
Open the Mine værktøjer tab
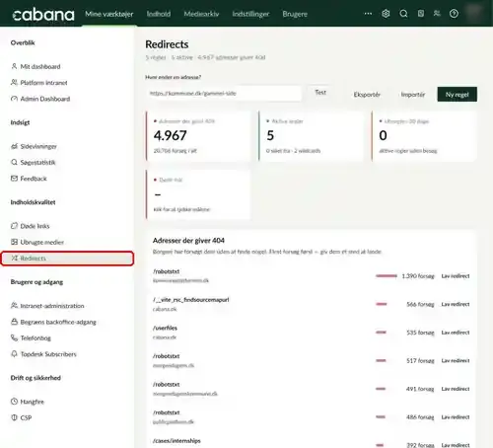[109, 14]
